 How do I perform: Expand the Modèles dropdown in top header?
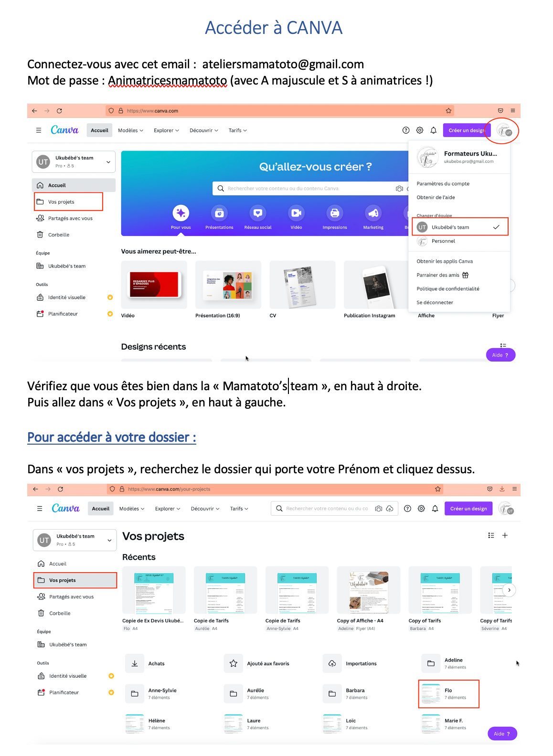coord(130,130)
